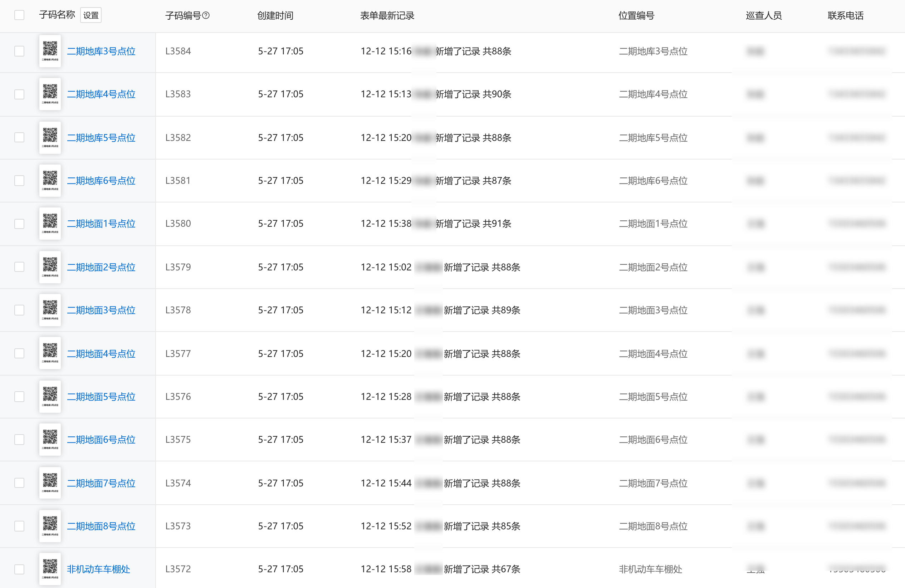Image resolution: width=905 pixels, height=588 pixels.
Task: Open the 二期地面5号点位 link
Action: pos(101,396)
